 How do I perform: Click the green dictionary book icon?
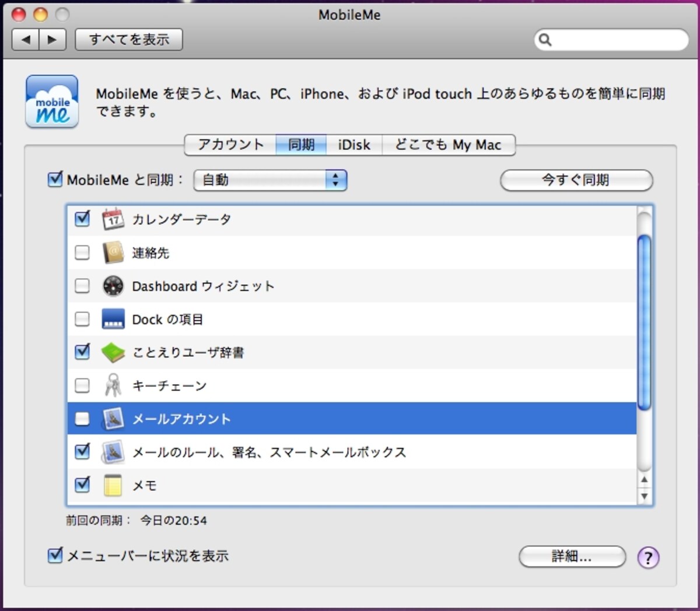(113, 352)
